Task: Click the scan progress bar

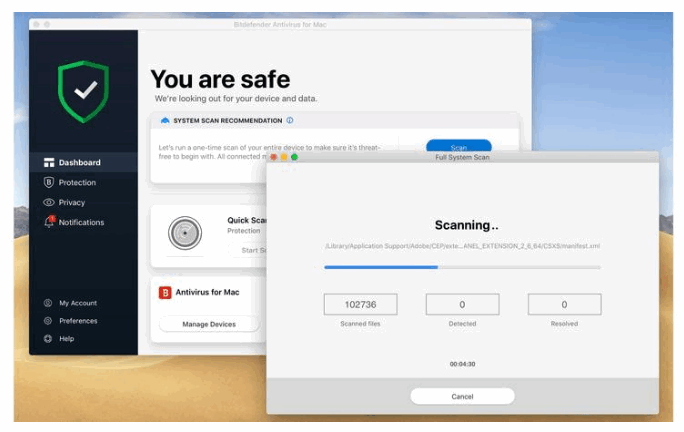Action: 462,267
